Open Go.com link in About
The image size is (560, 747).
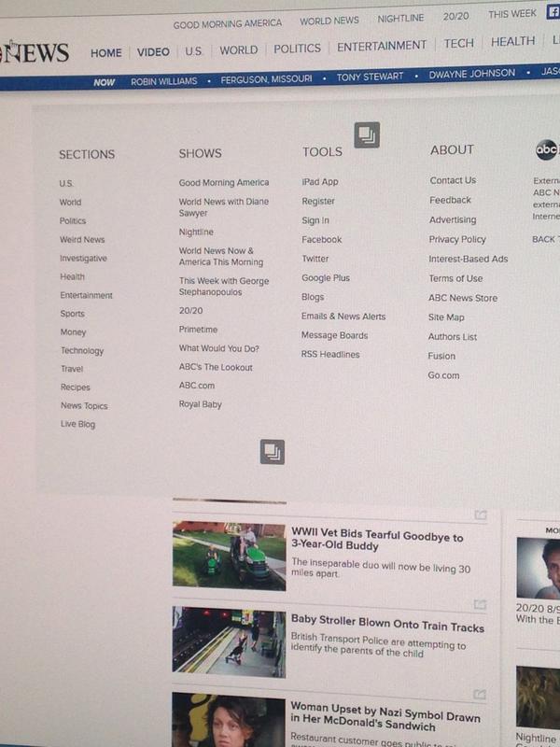click(x=443, y=375)
